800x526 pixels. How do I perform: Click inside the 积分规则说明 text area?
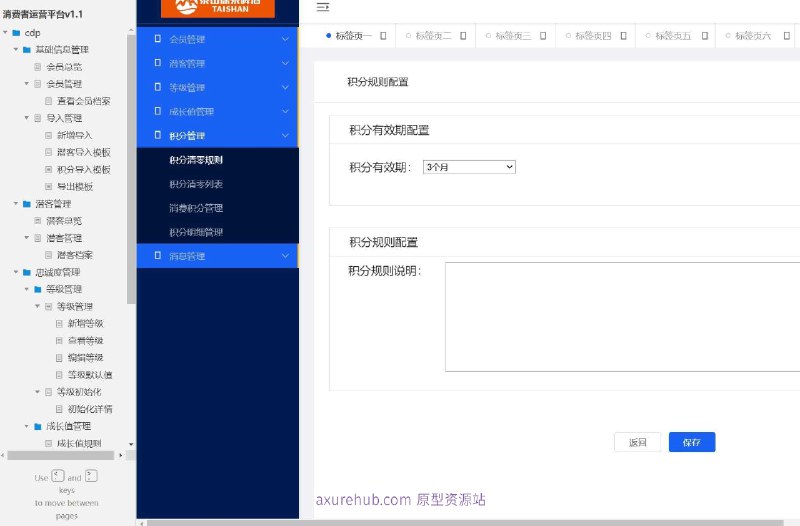pos(622,317)
